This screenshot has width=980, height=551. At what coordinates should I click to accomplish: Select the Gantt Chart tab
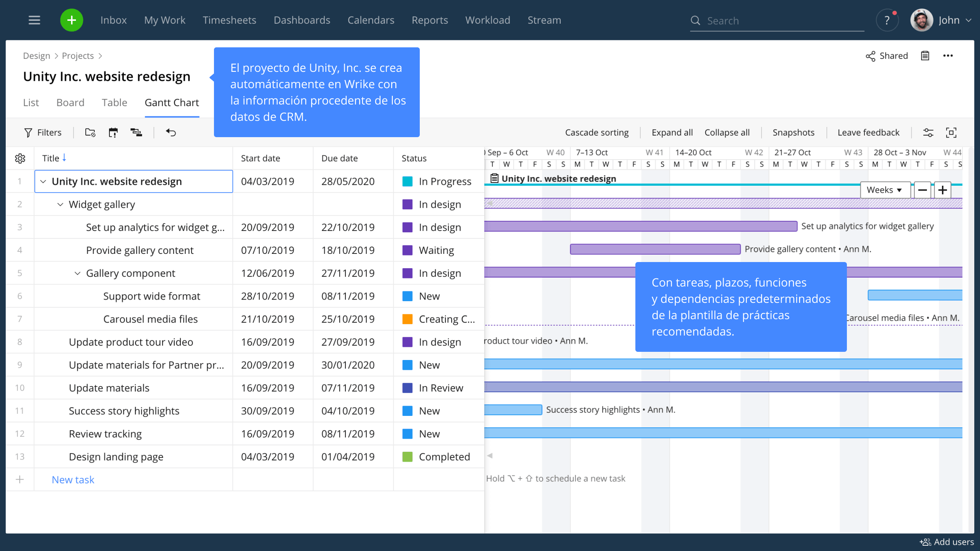[172, 102]
